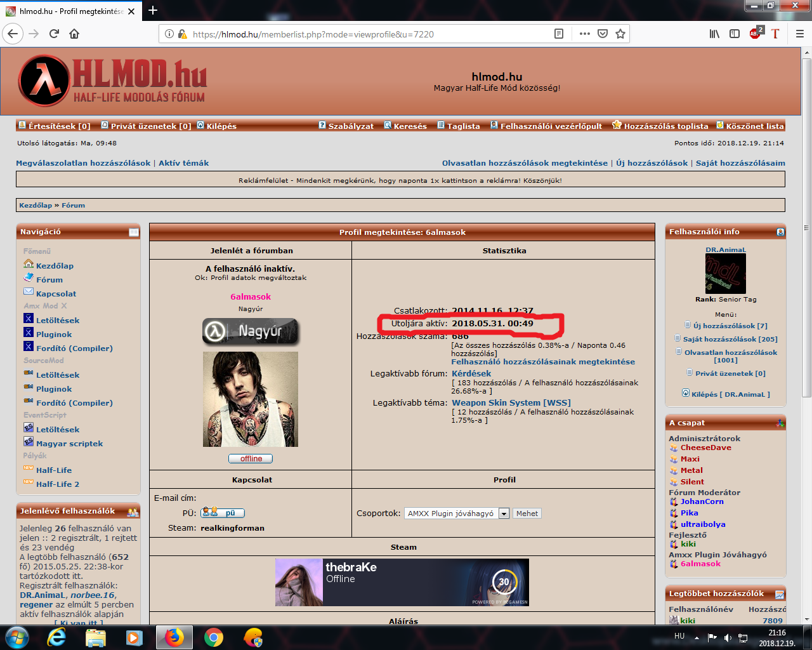Reload the page in Firefox
Viewport: 812px width, 650px height.
pos(54,34)
